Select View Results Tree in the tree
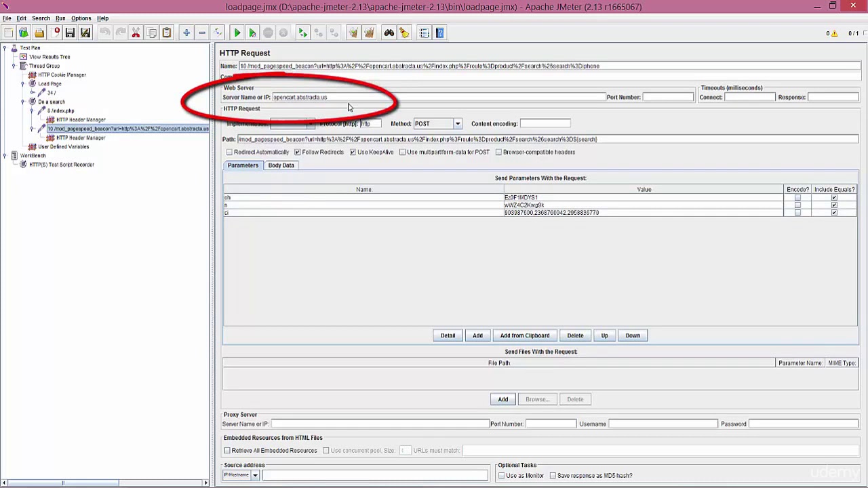The height and width of the screenshot is (488, 868). click(x=50, y=57)
